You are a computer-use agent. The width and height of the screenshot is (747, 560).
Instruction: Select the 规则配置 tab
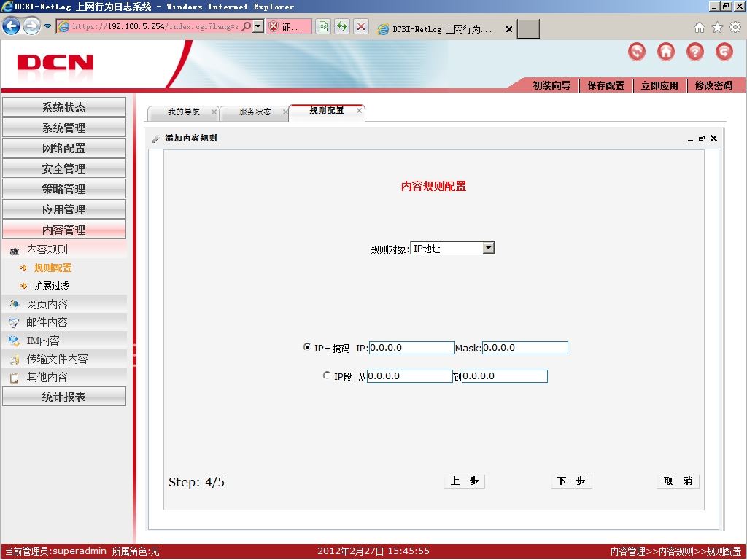pyautogui.click(x=327, y=111)
